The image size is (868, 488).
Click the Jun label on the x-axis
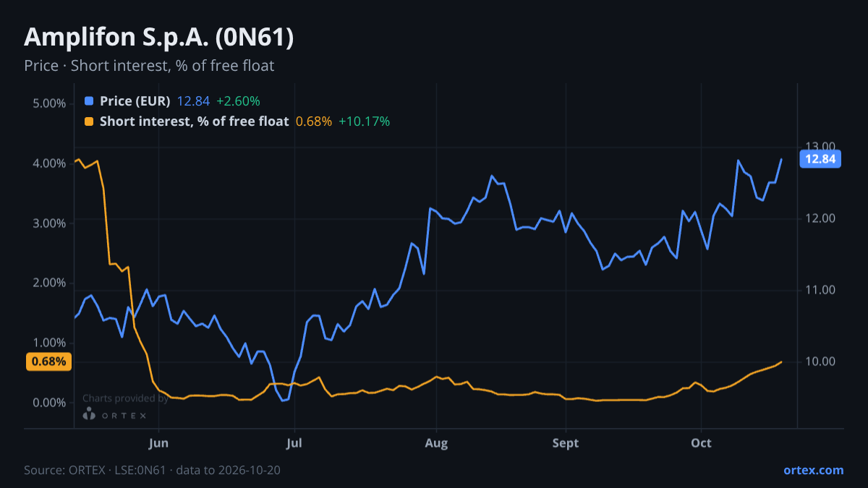pos(158,443)
